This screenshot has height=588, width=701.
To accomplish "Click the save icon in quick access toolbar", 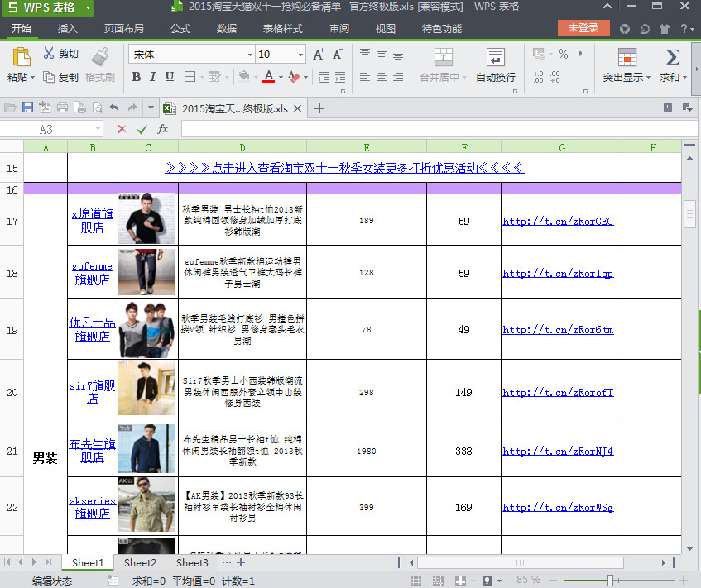I will pyautogui.click(x=27, y=108).
